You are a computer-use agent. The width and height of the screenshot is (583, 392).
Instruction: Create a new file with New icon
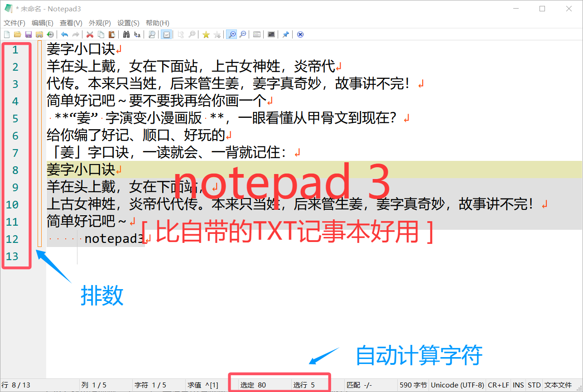click(6, 34)
